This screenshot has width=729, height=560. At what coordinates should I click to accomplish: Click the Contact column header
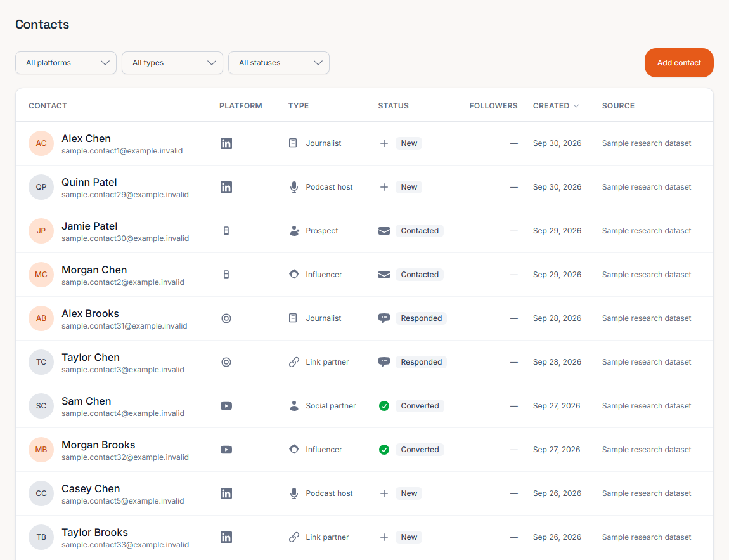click(x=48, y=105)
